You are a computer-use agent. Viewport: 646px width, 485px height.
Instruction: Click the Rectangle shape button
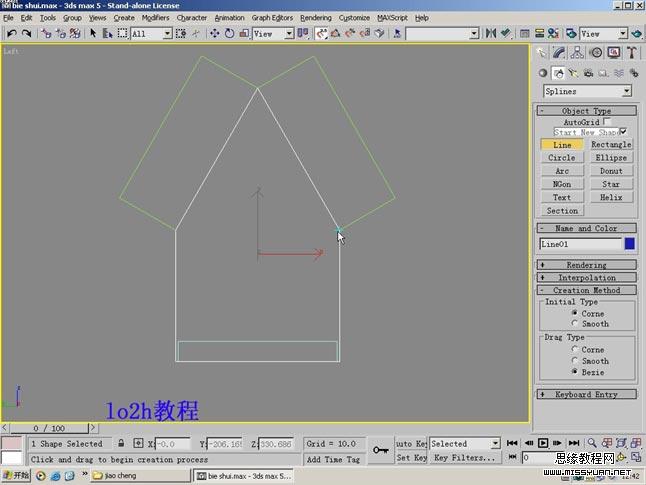611,145
